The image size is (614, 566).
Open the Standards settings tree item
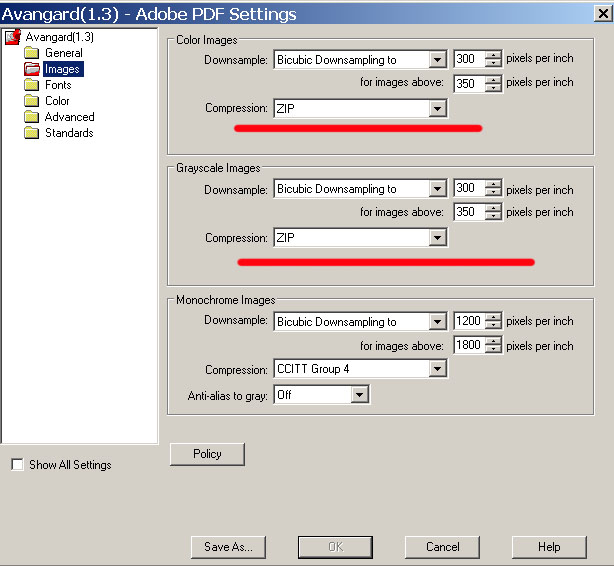(69, 133)
